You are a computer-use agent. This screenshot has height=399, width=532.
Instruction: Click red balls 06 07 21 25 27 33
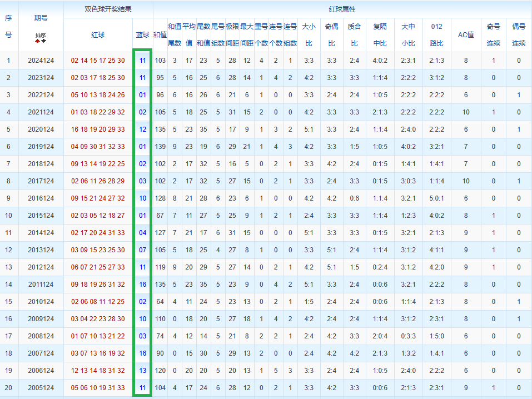(x=98, y=267)
